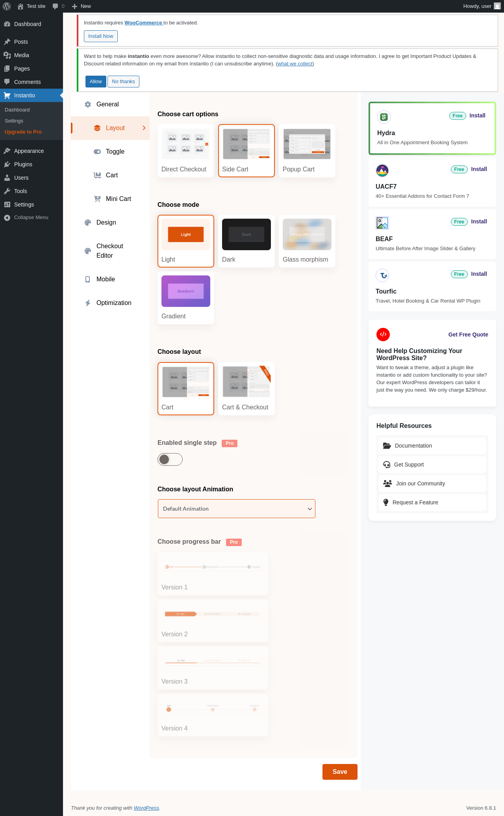This screenshot has height=816, width=504.
Task: Select the Cart layout thumbnail
Action: 186,388
